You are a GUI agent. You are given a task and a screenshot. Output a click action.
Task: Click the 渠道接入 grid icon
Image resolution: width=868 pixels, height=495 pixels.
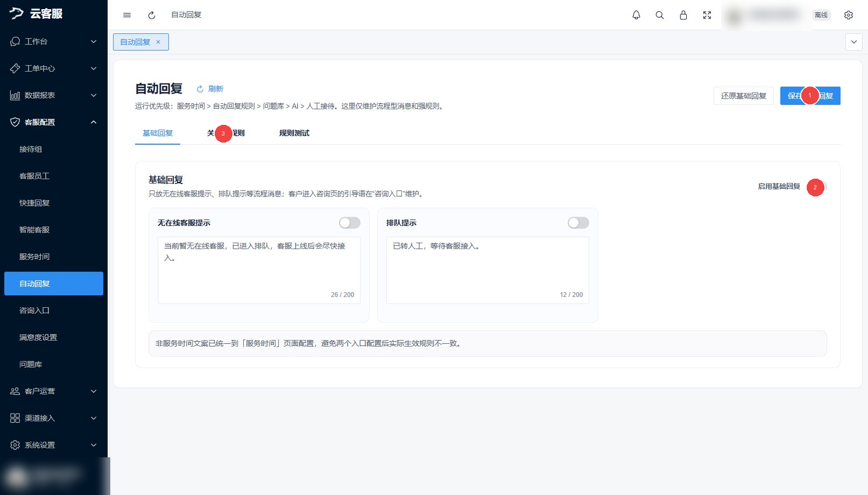(x=15, y=418)
